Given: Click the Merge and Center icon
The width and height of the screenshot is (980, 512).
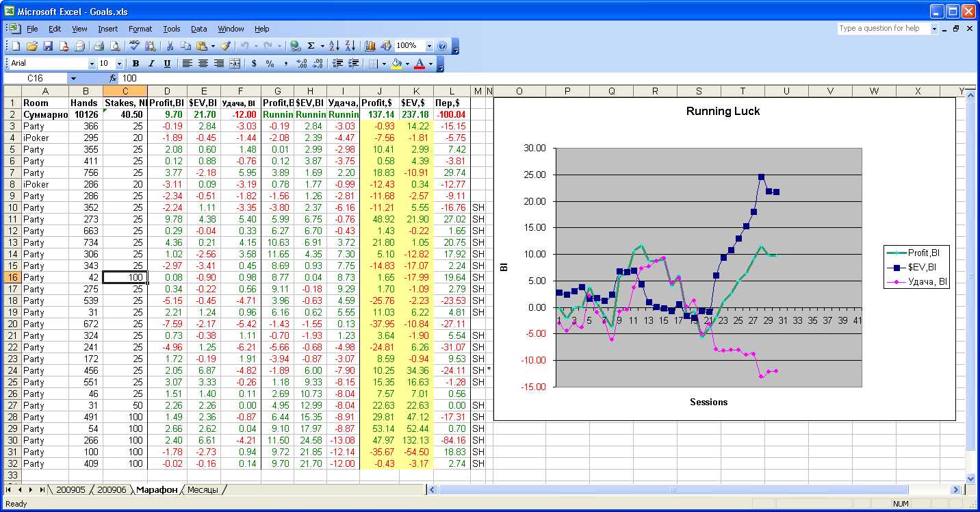Looking at the screenshot, I should tap(235, 64).
